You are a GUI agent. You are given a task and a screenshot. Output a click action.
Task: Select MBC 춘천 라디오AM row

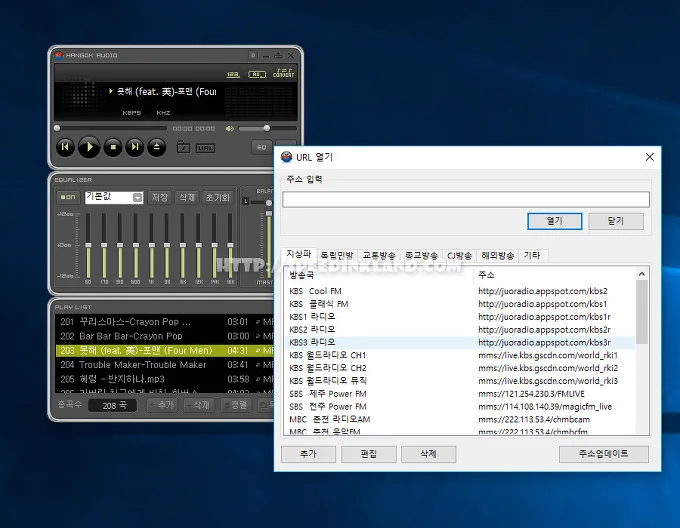(x=460, y=419)
